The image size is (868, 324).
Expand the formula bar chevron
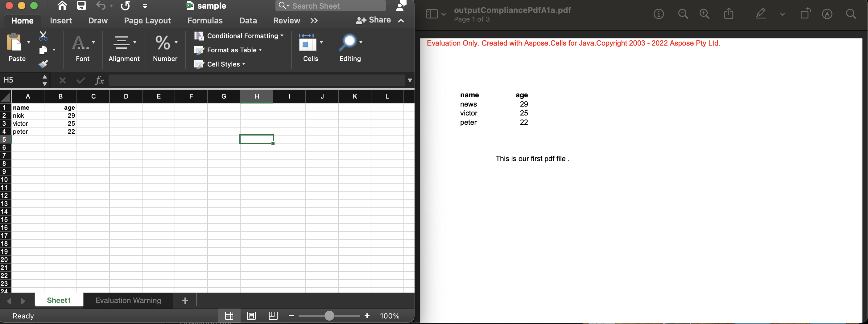click(x=410, y=80)
